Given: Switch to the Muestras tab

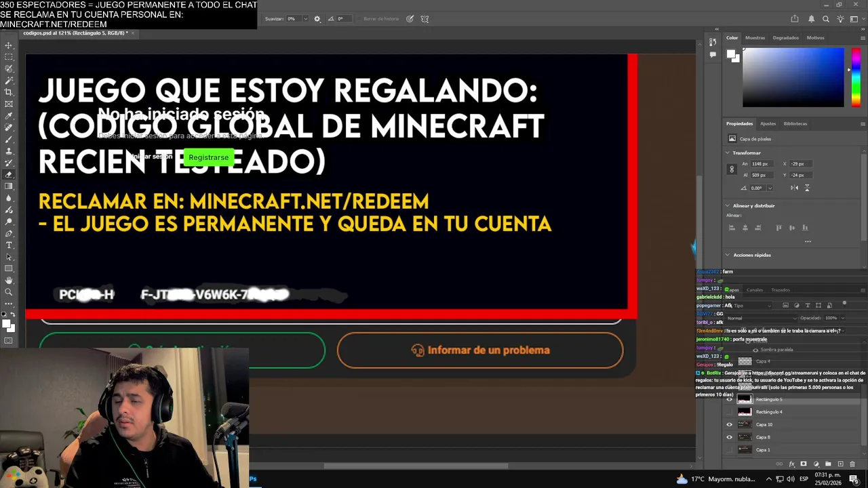Looking at the screenshot, I should (x=755, y=38).
